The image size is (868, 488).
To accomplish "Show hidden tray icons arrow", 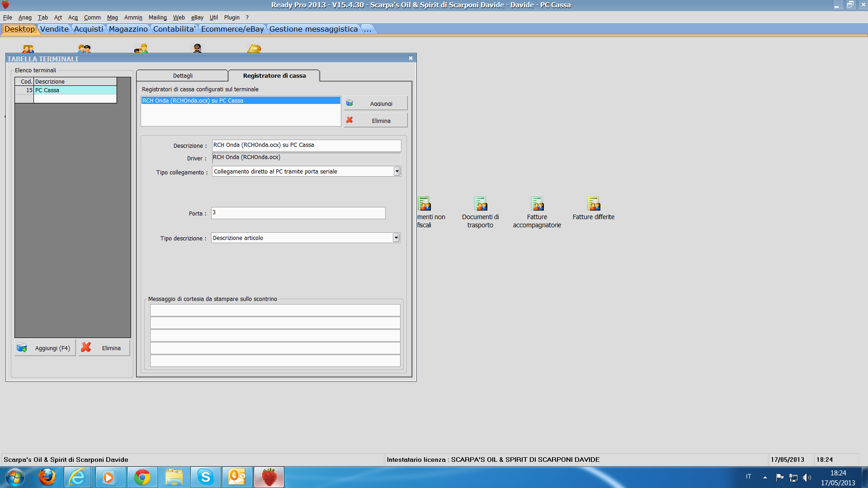I will [765, 477].
